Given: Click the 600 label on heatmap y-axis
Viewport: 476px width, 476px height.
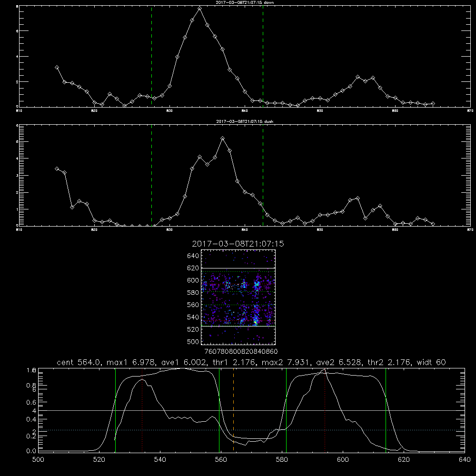Looking at the screenshot, I should pyautogui.click(x=193, y=280).
